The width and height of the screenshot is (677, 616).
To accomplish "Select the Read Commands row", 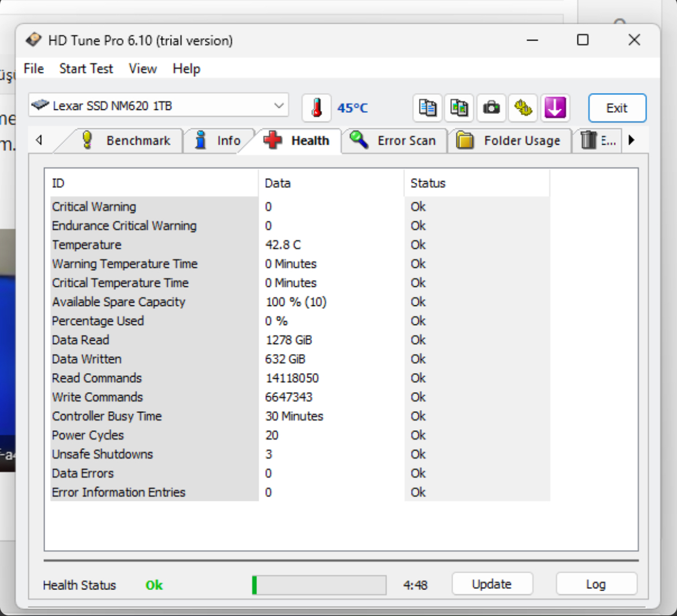I will click(300, 378).
